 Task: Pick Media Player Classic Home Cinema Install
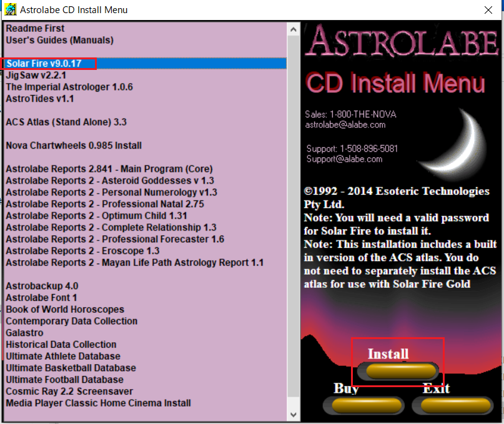[x=98, y=403]
